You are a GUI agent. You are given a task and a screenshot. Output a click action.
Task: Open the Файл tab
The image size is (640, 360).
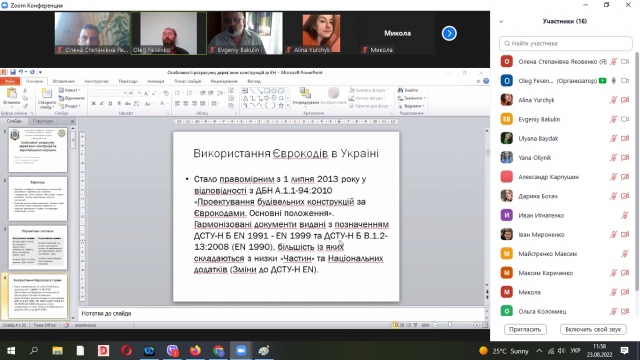[10, 81]
